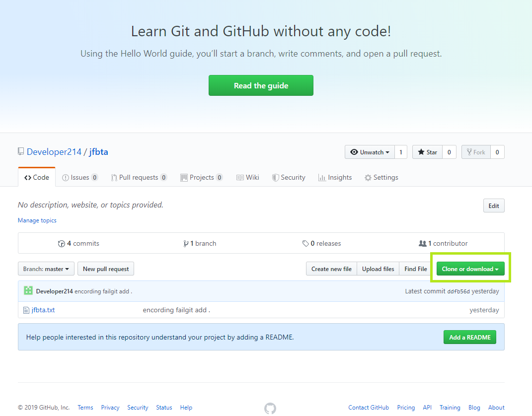Click Manage topics link
Screen dimensions: 532x416
pyautogui.click(x=37, y=220)
